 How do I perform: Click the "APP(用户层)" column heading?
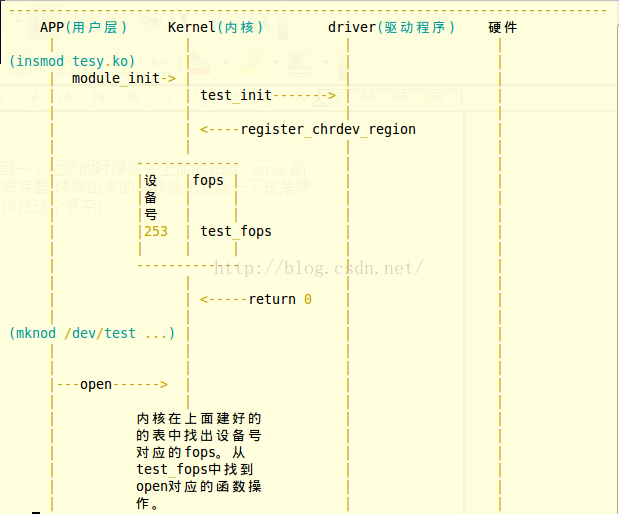[83, 27]
